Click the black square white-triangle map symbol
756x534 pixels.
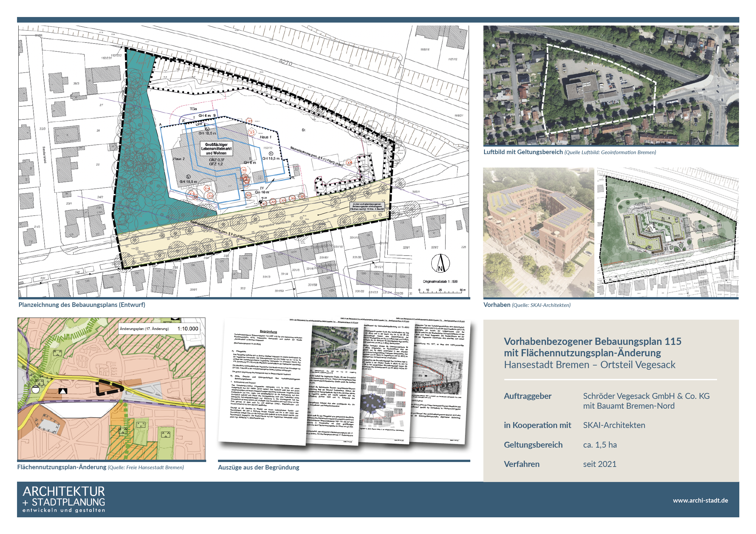point(63,391)
